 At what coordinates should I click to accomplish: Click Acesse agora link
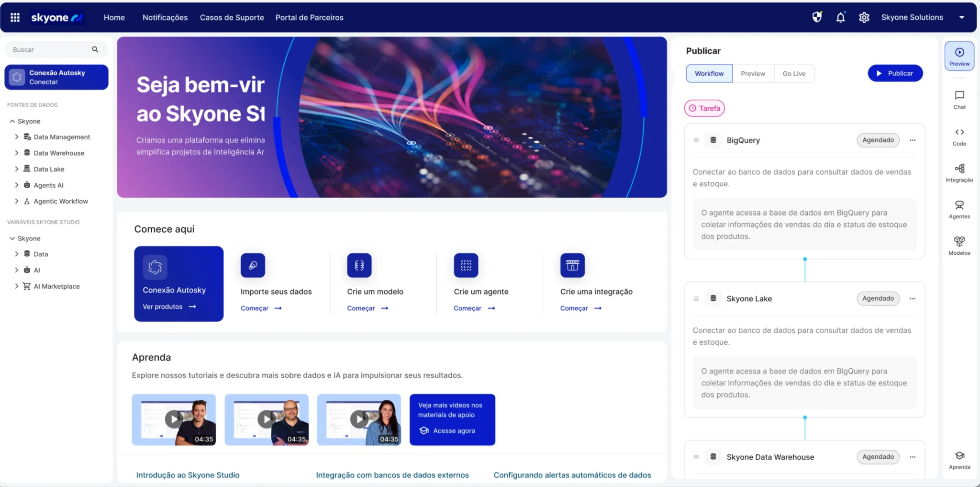click(x=447, y=430)
